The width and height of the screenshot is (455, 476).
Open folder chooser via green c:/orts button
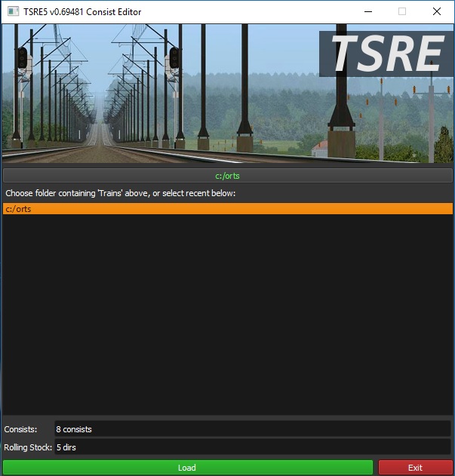pyautogui.click(x=227, y=176)
